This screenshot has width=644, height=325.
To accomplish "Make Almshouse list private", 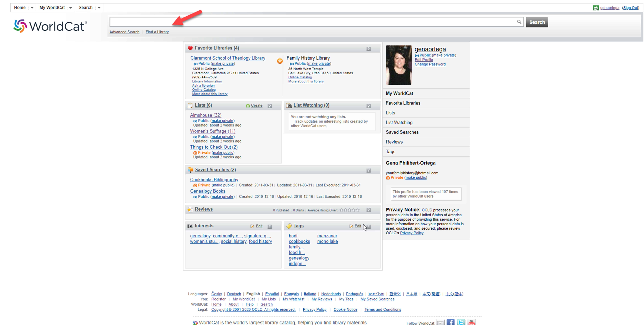I will pyautogui.click(x=223, y=121).
